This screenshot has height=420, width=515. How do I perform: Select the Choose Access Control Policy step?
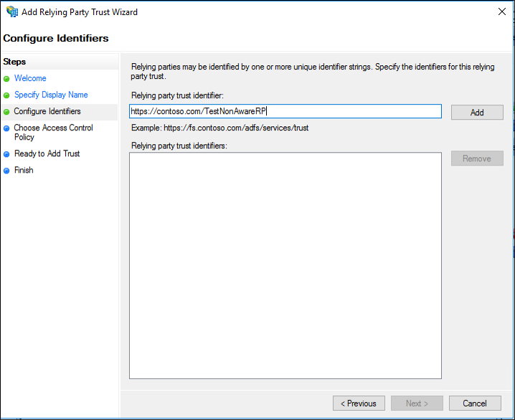point(54,132)
